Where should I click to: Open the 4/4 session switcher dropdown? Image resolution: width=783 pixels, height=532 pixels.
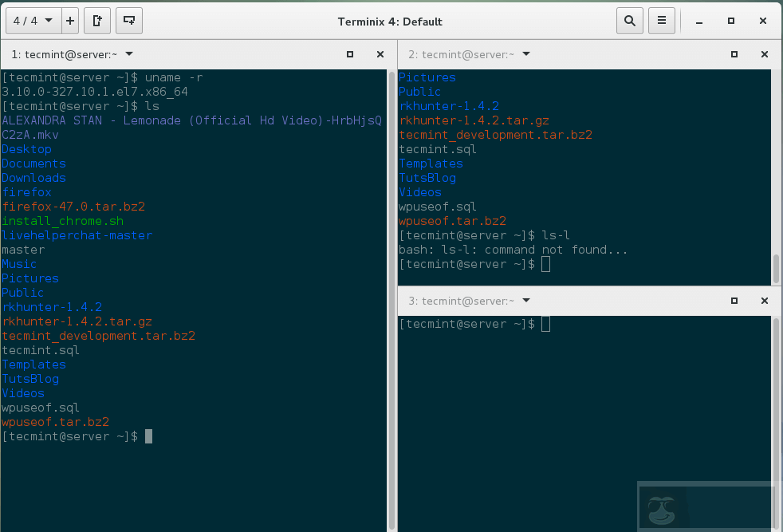tap(24, 21)
